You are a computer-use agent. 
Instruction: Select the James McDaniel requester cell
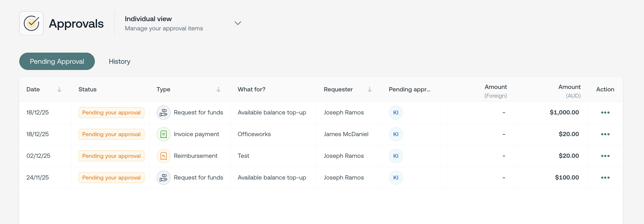point(346,134)
